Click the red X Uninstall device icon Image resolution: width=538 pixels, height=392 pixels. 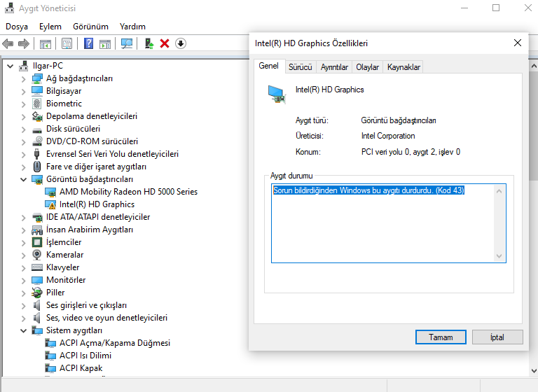pyautogui.click(x=165, y=43)
